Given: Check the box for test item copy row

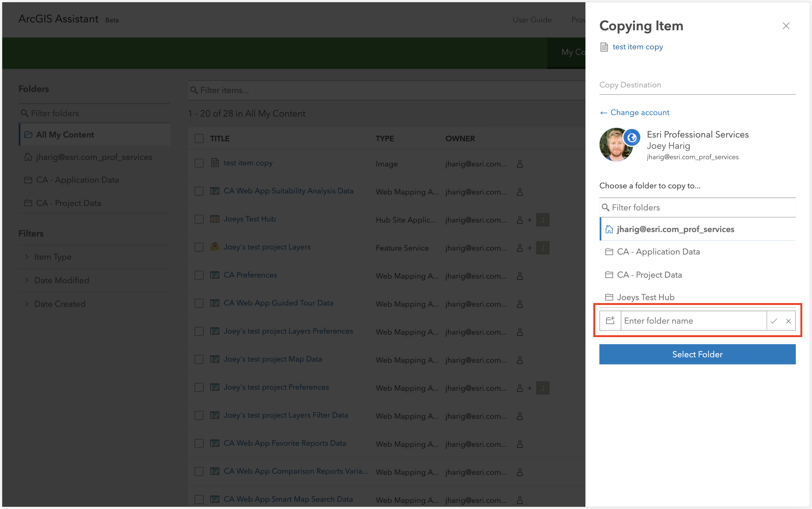Looking at the screenshot, I should pos(199,163).
